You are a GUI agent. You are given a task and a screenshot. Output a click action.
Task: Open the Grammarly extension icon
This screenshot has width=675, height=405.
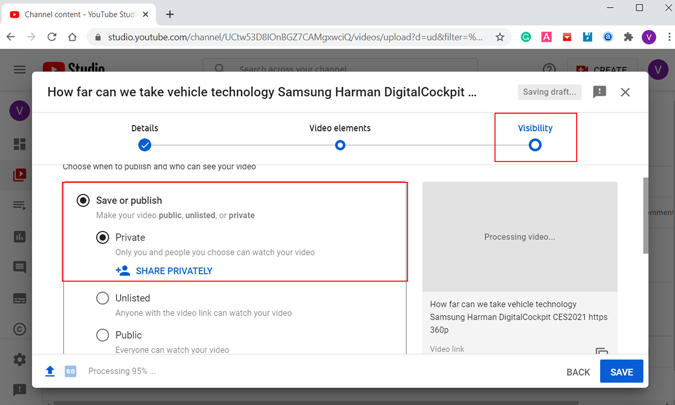point(526,37)
